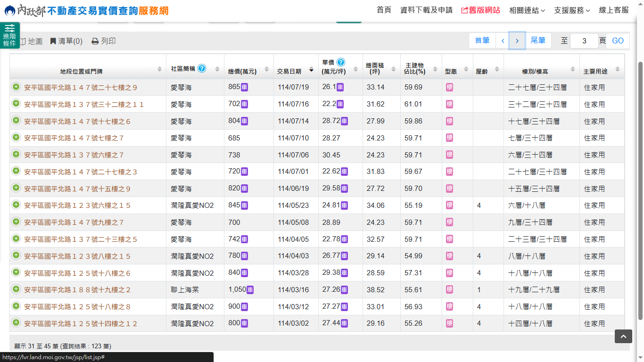Image resolution: width=644 pixels, height=362 pixels.
Task: Click the 地圖 map view icon
Action: (23, 41)
